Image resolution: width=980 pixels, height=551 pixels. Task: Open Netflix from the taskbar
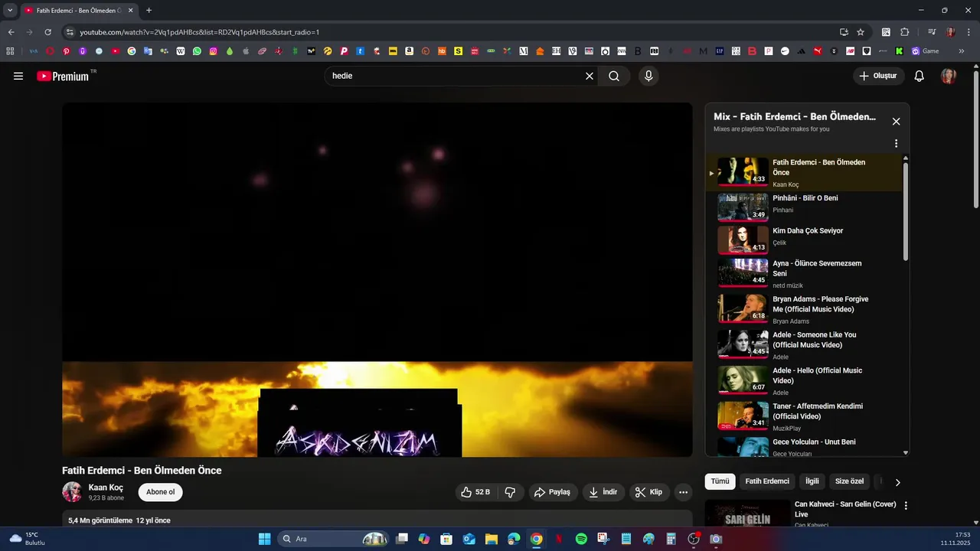559,539
